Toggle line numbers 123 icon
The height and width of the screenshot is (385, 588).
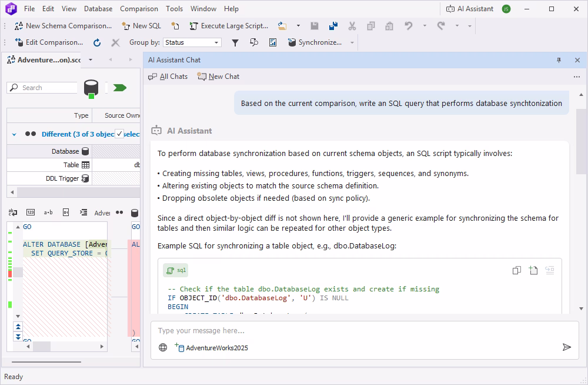coord(31,213)
